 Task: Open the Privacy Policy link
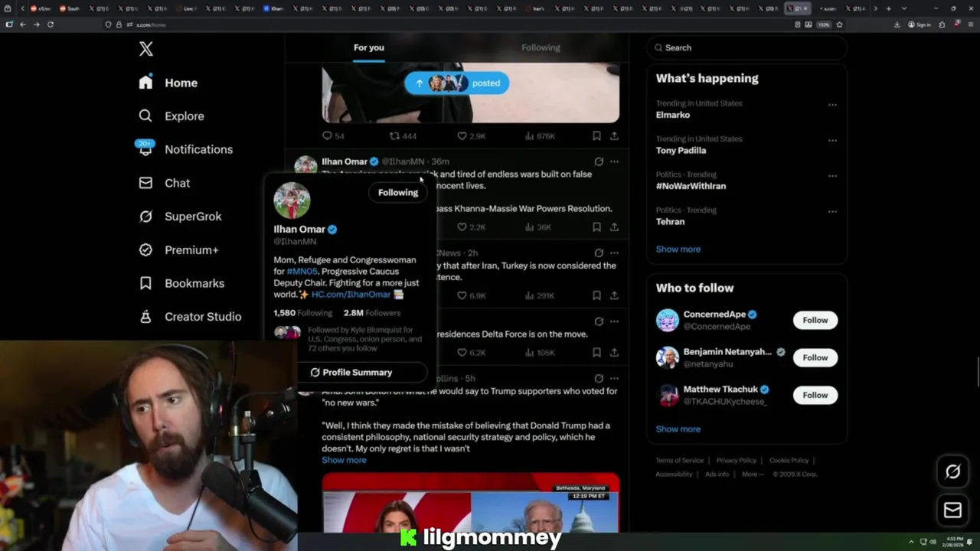736,461
